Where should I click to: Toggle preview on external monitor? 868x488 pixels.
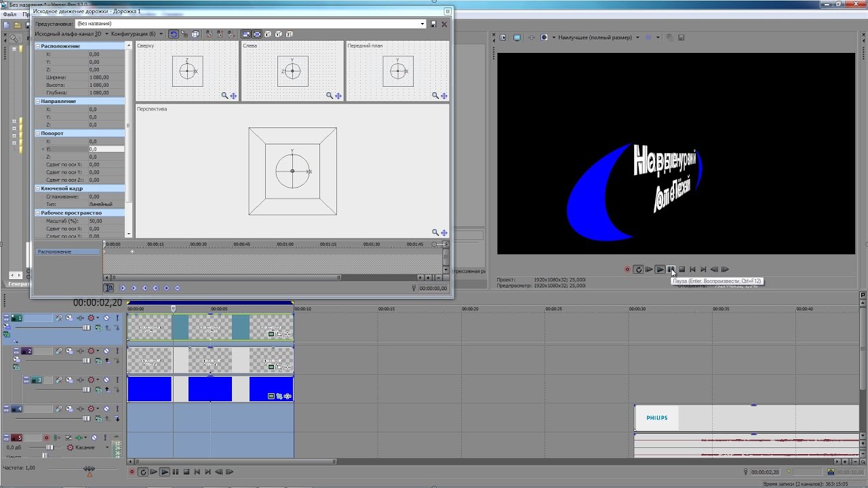(x=517, y=37)
